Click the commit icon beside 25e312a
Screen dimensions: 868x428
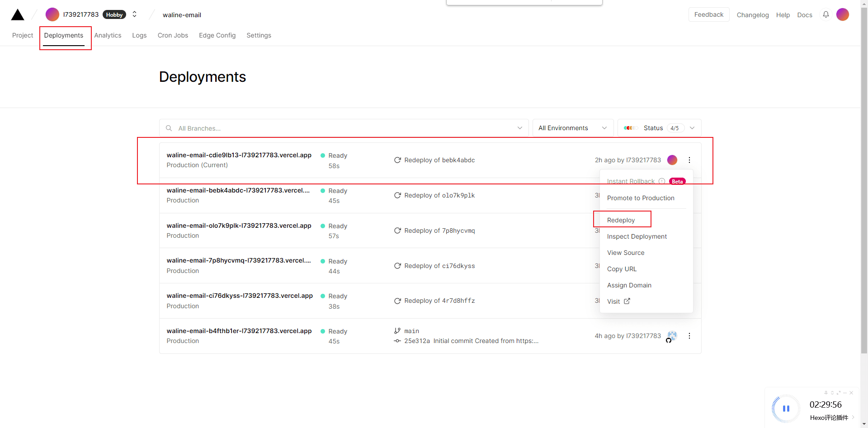click(x=397, y=341)
